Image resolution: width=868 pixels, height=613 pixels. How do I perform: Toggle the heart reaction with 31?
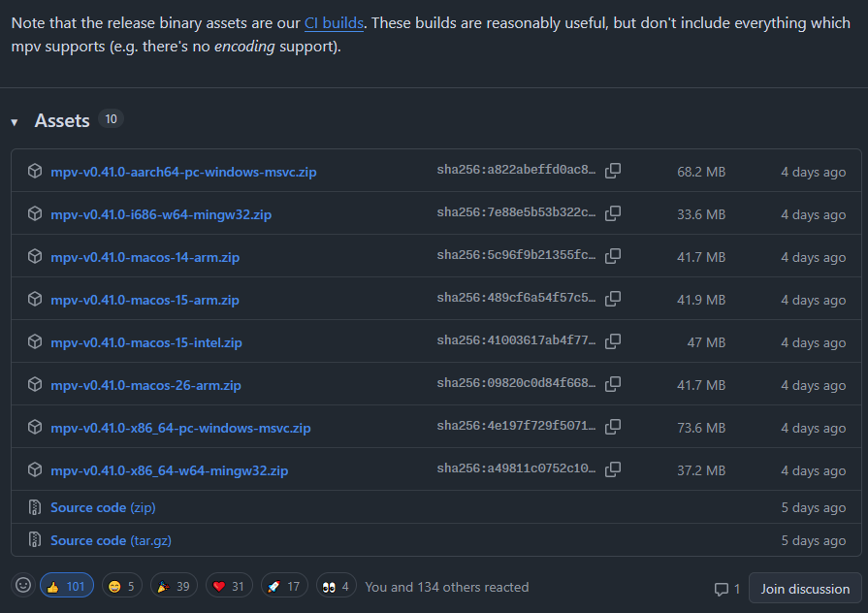coord(229,586)
